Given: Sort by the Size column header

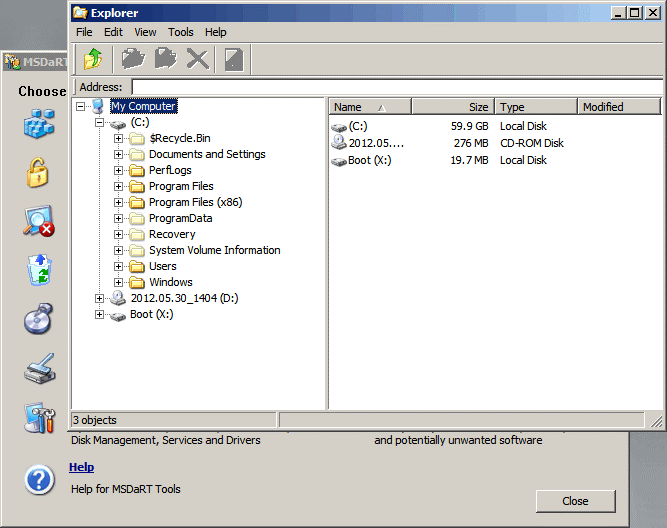Looking at the screenshot, I should [x=453, y=107].
